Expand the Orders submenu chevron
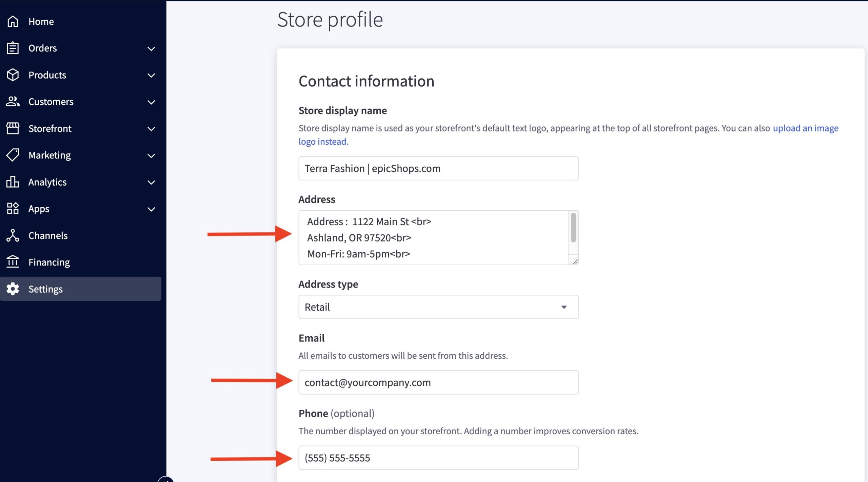868x482 pixels. [x=151, y=48]
